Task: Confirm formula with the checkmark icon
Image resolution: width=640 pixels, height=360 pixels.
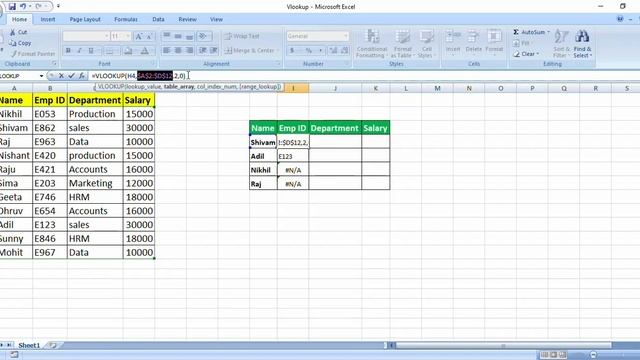Action: coord(71,76)
